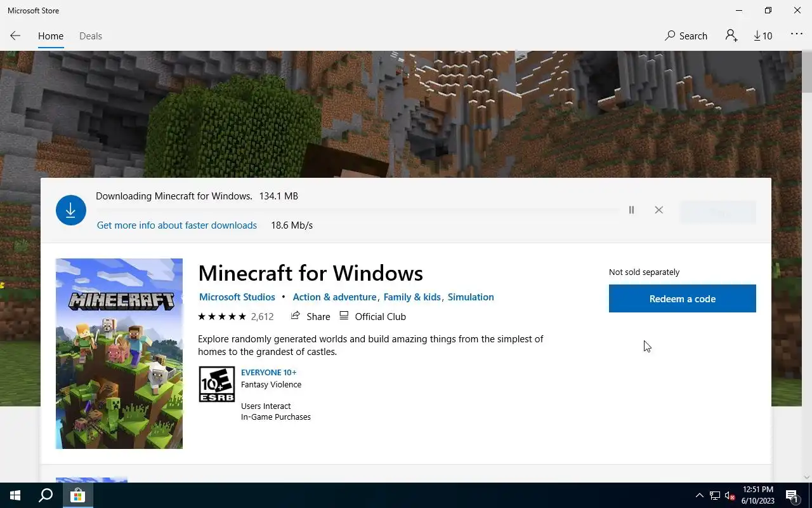
Task: Click the vertical scrollbar down arrow
Action: pyautogui.click(x=807, y=477)
